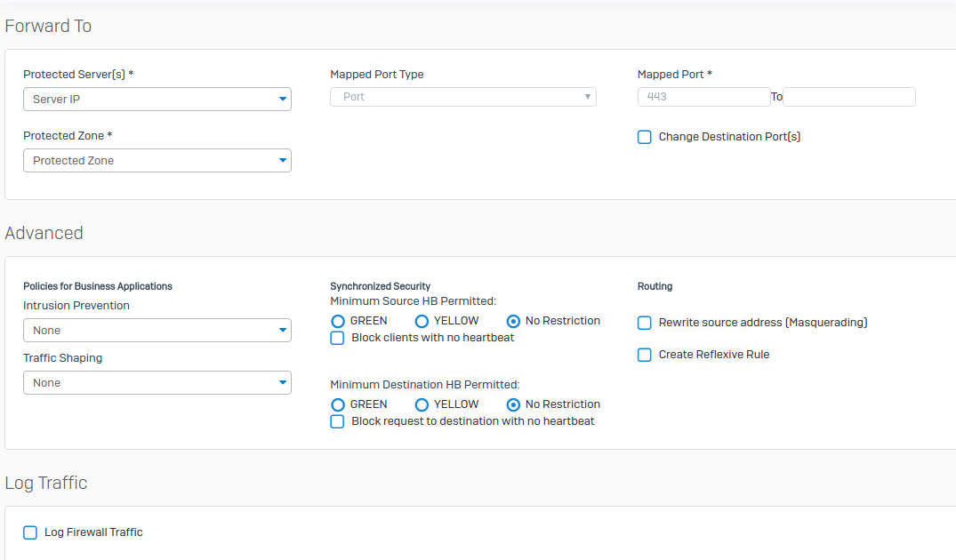Choose No Restriction for Source HB
Viewport: 956px width, 560px height.
click(513, 321)
